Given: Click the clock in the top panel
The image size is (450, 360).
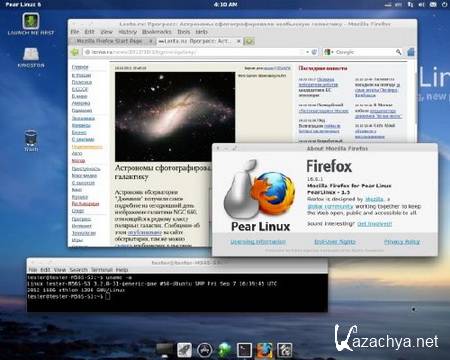Looking at the screenshot, I should (225, 5).
